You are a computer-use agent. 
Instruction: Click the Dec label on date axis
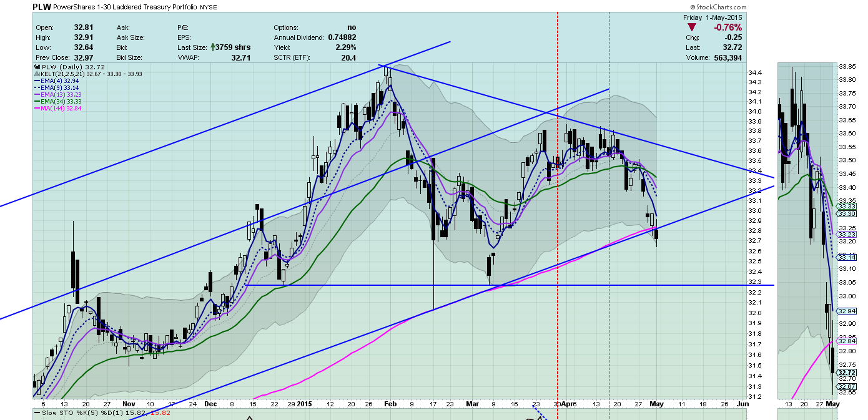click(x=210, y=404)
